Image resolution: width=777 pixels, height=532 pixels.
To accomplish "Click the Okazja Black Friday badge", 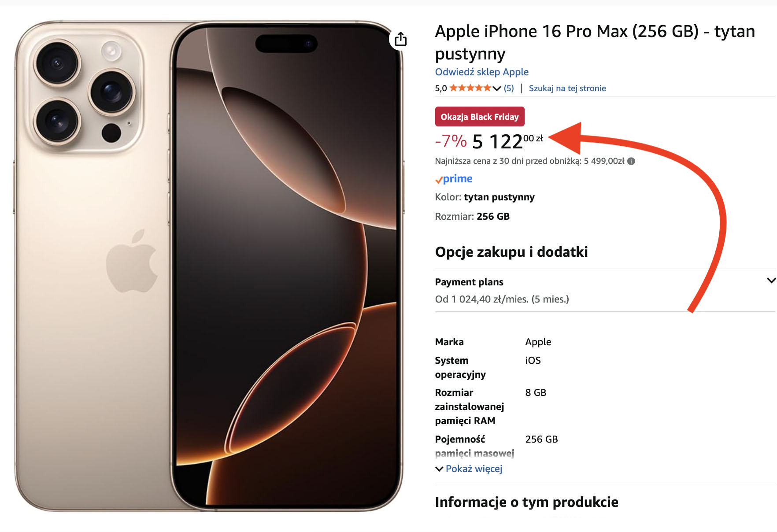I will (480, 117).
